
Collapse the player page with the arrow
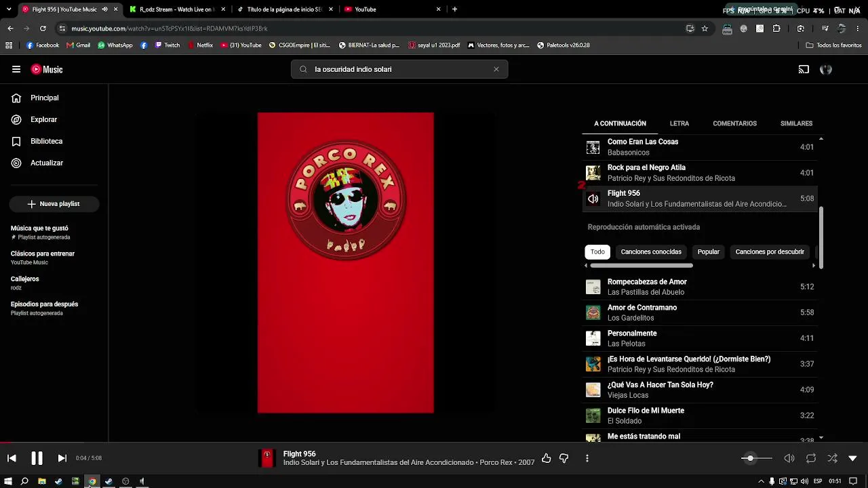click(x=853, y=458)
